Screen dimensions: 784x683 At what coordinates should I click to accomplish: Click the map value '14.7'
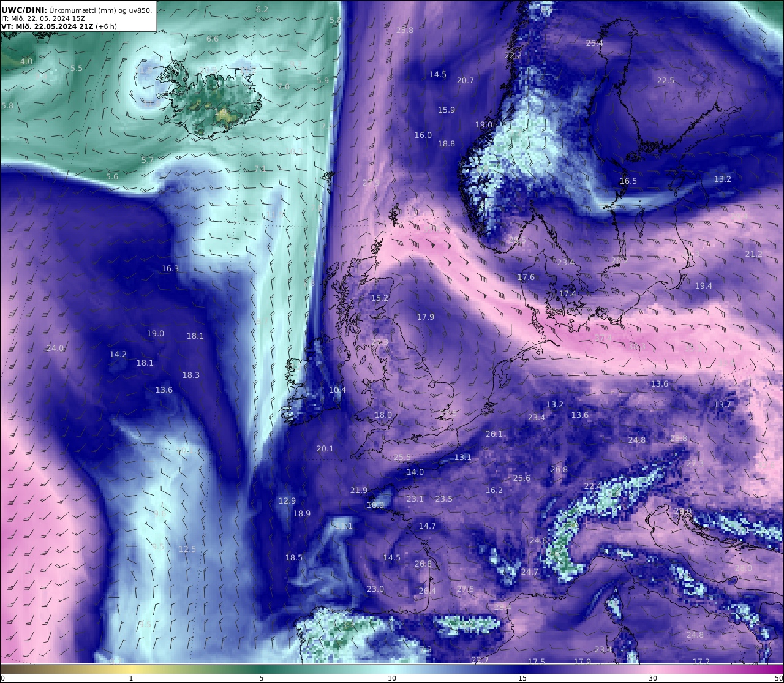428,526
